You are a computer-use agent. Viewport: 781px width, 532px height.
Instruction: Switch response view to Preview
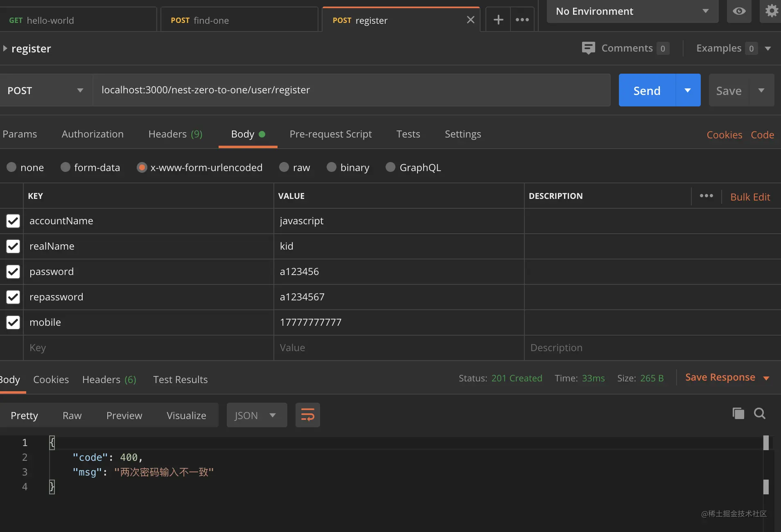(124, 415)
